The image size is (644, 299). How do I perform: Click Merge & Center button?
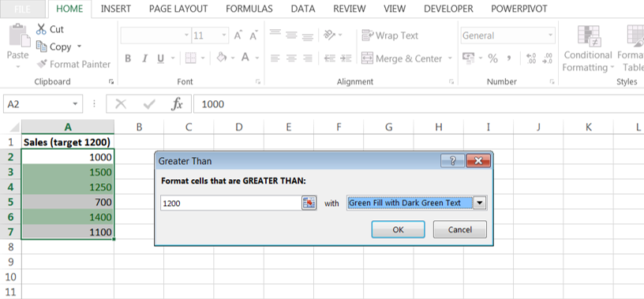click(x=402, y=58)
